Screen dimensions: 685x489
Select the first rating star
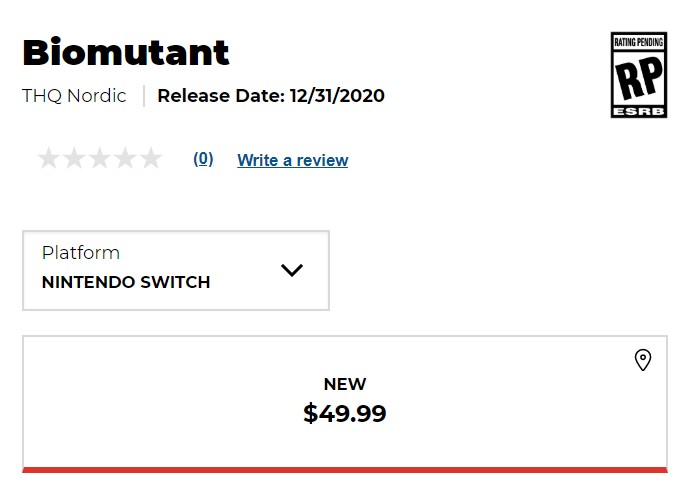48,158
